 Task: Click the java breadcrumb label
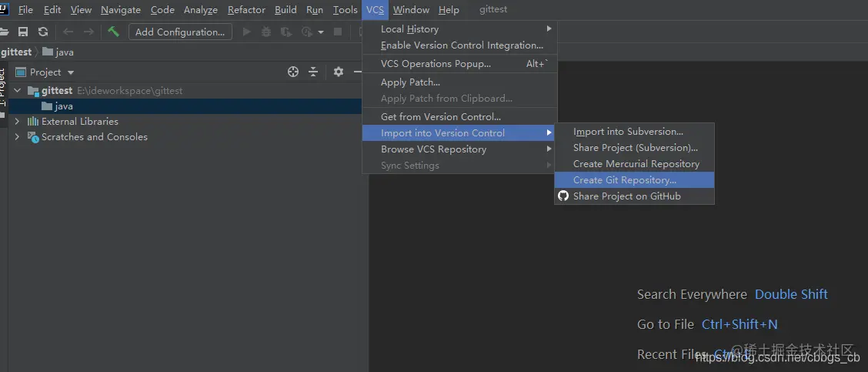point(65,52)
